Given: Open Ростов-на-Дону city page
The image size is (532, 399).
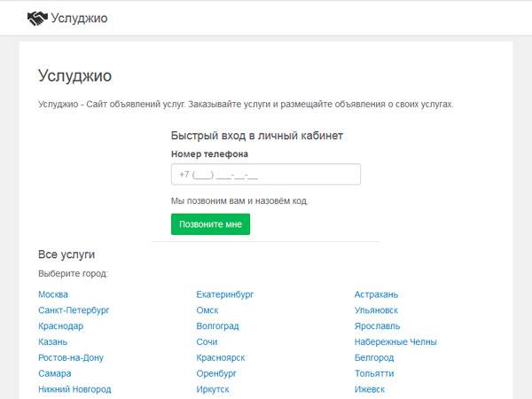Looking at the screenshot, I should (x=71, y=358).
